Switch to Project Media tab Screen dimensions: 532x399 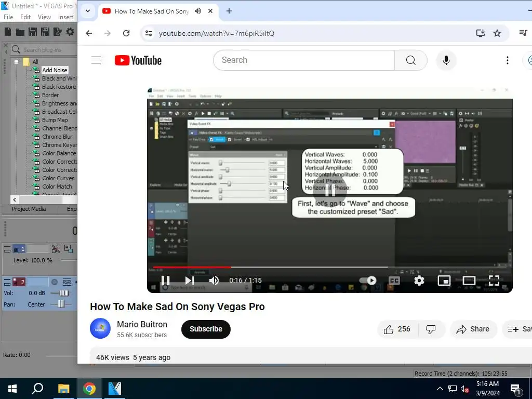[29, 209]
